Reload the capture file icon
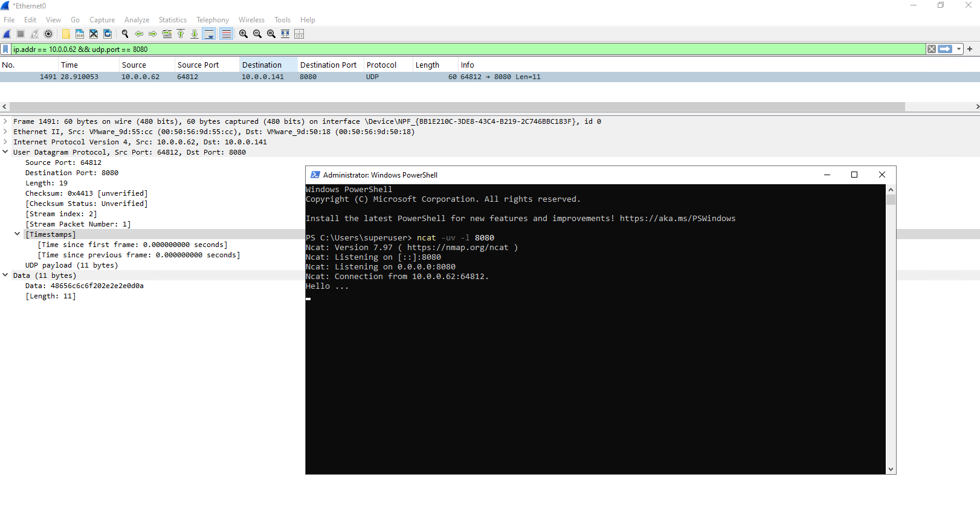 coord(108,34)
